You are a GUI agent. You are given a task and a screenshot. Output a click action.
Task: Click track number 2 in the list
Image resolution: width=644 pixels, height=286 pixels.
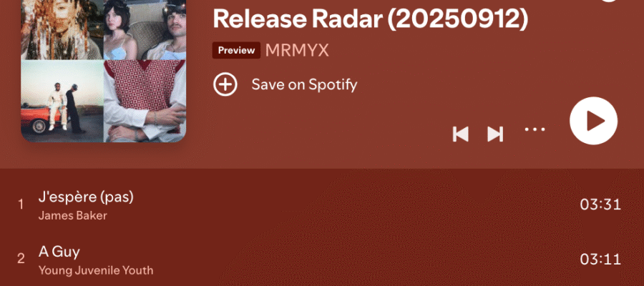tap(21, 259)
